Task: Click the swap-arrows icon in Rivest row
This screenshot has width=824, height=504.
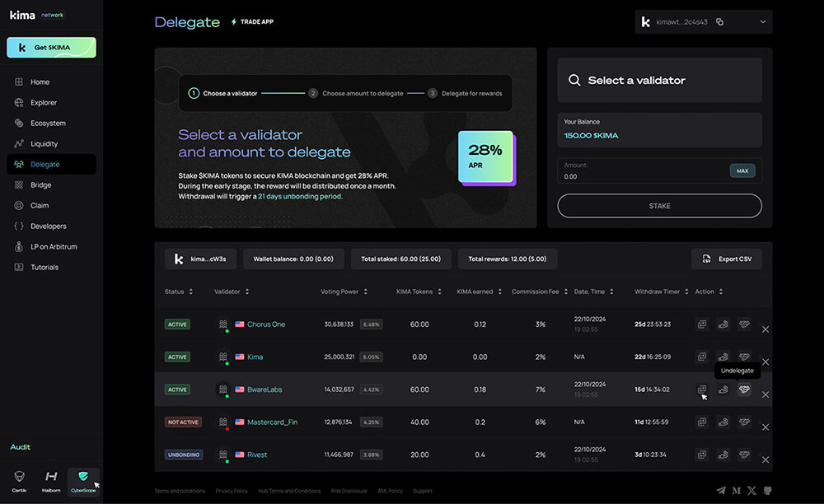Action: [x=701, y=455]
